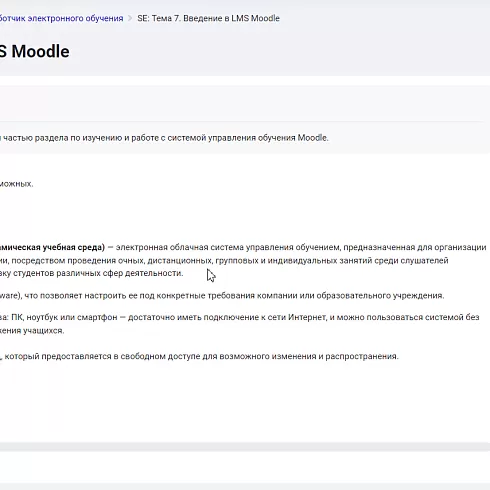
Task: Click "электронная облачная система управления обучением"
Action: click(228, 247)
